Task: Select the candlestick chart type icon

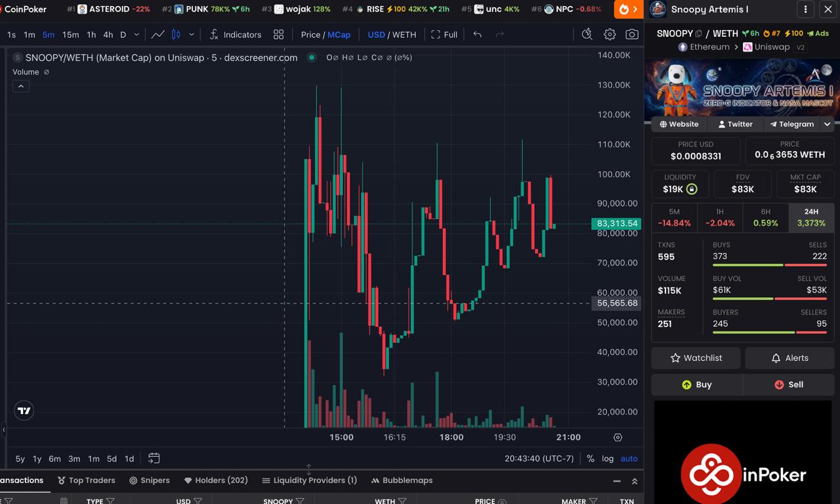Action: (x=176, y=35)
